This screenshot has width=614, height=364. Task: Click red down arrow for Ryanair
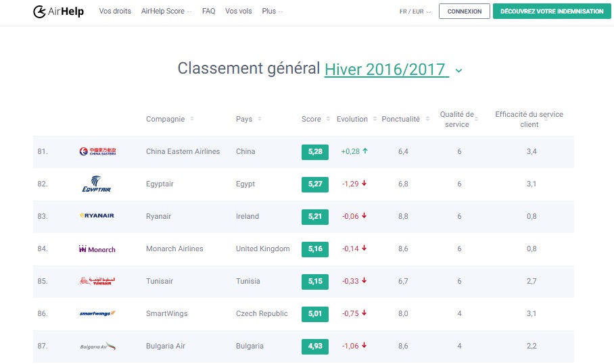364,216
